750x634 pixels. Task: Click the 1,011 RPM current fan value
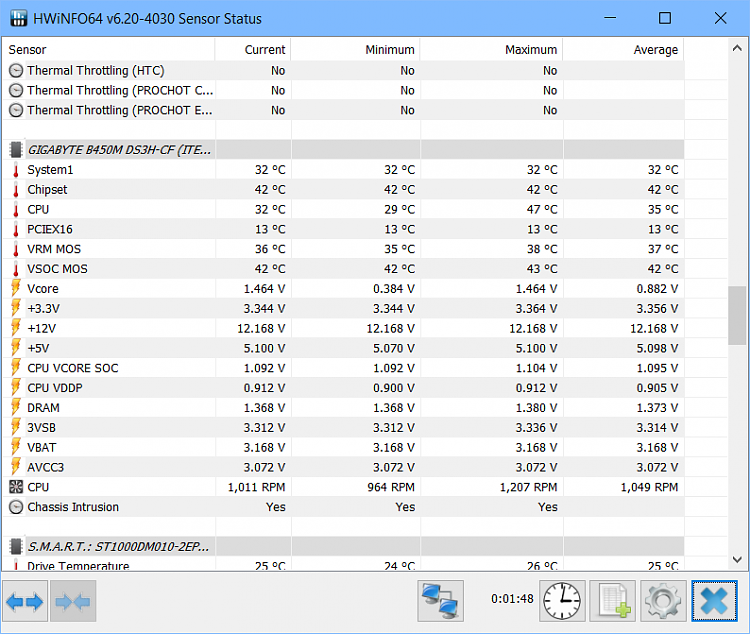point(256,487)
